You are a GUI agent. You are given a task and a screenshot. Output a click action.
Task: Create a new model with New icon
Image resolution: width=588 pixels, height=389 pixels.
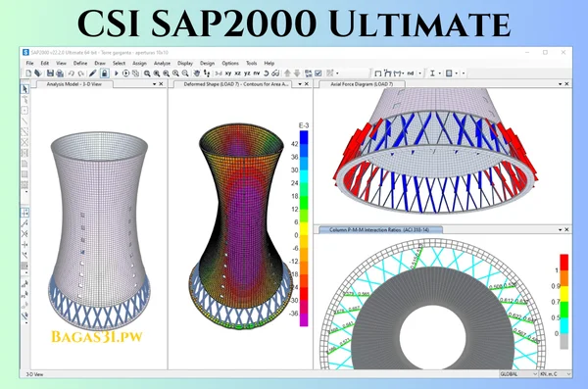28,73
